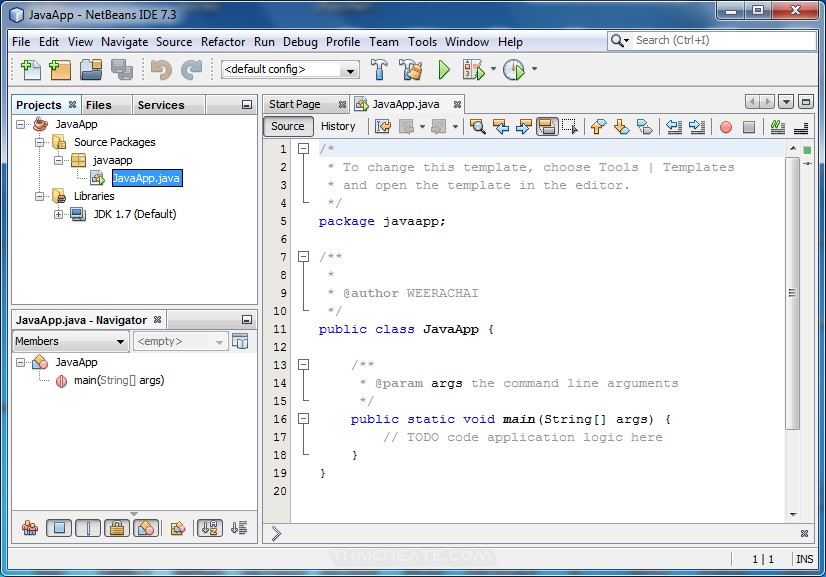This screenshot has width=826, height=577.
Task: Click the Clean and Build icon
Action: (x=412, y=70)
